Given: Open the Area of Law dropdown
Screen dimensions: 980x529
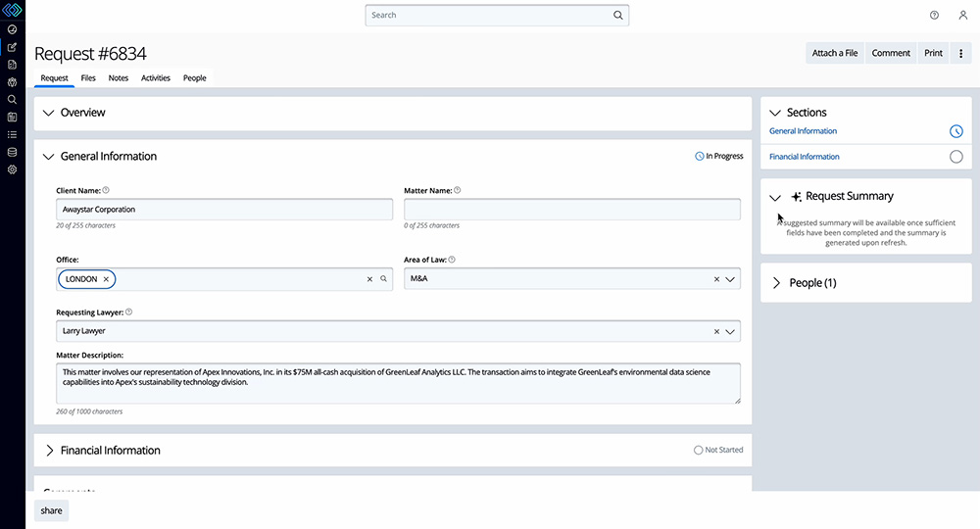Looking at the screenshot, I should pyautogui.click(x=730, y=279).
